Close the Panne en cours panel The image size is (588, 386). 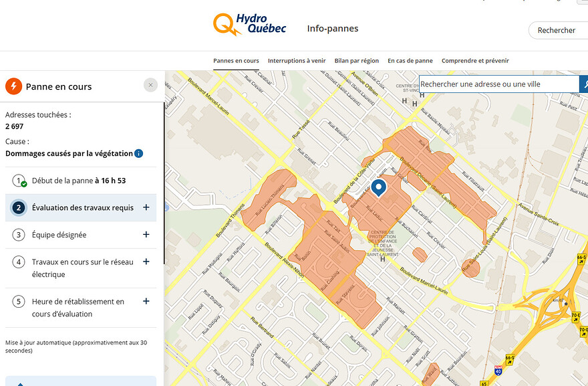click(151, 85)
